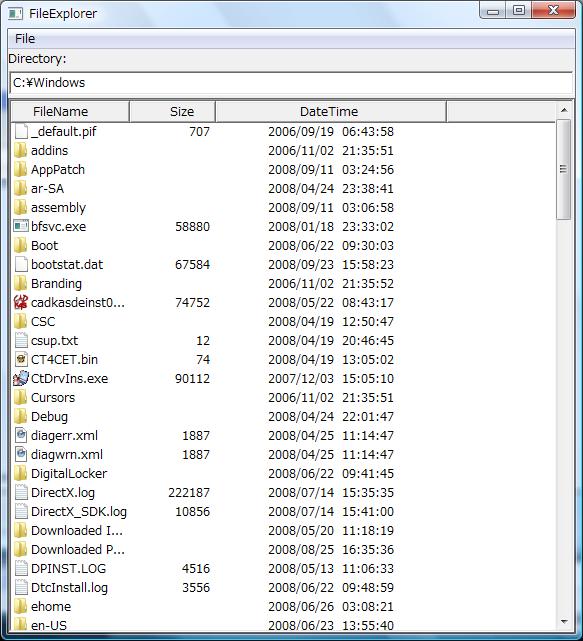
Task: Click the vertical scrollbar thumb
Action: (x=564, y=169)
